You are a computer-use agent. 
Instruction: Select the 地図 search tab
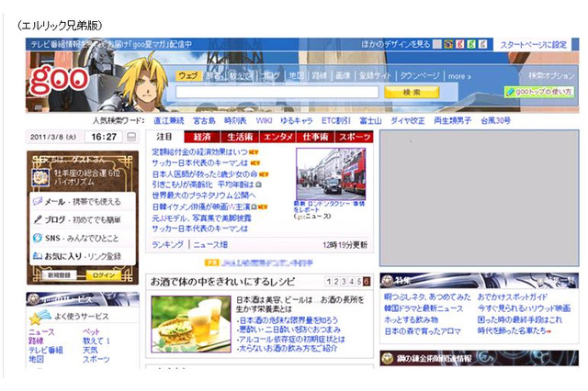tap(296, 75)
